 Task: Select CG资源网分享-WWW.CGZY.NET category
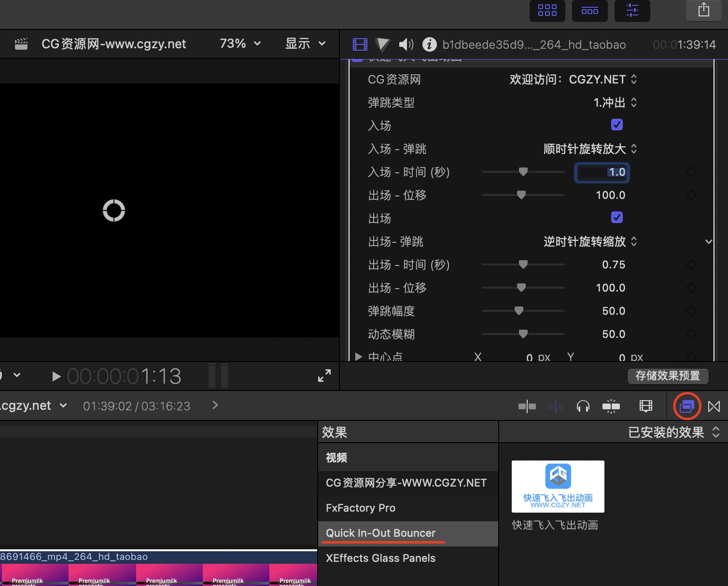click(x=408, y=483)
